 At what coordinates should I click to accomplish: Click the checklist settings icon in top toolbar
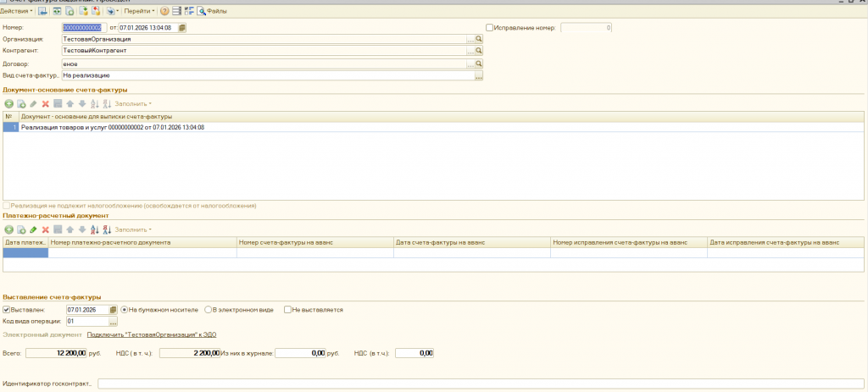(x=189, y=11)
